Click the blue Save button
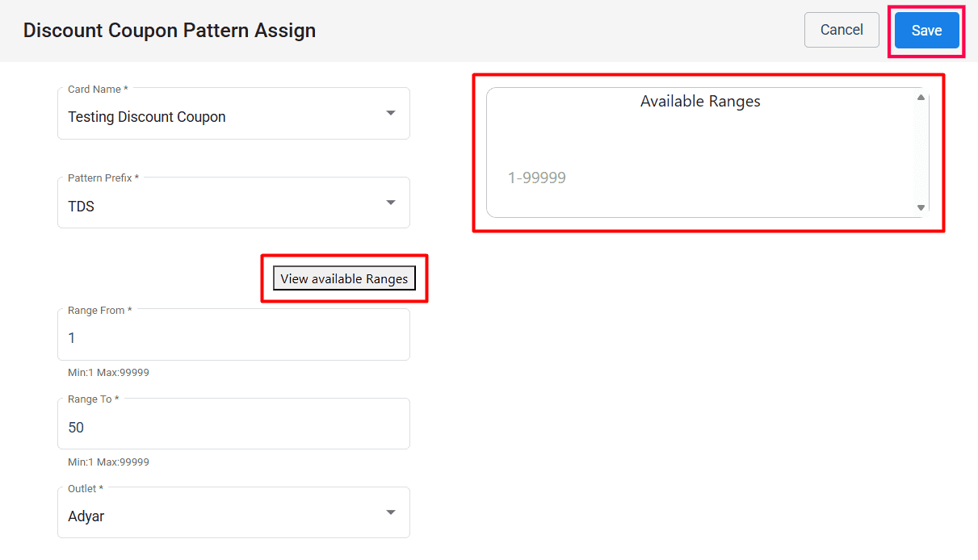Viewport: 978px width, 560px height. click(926, 31)
